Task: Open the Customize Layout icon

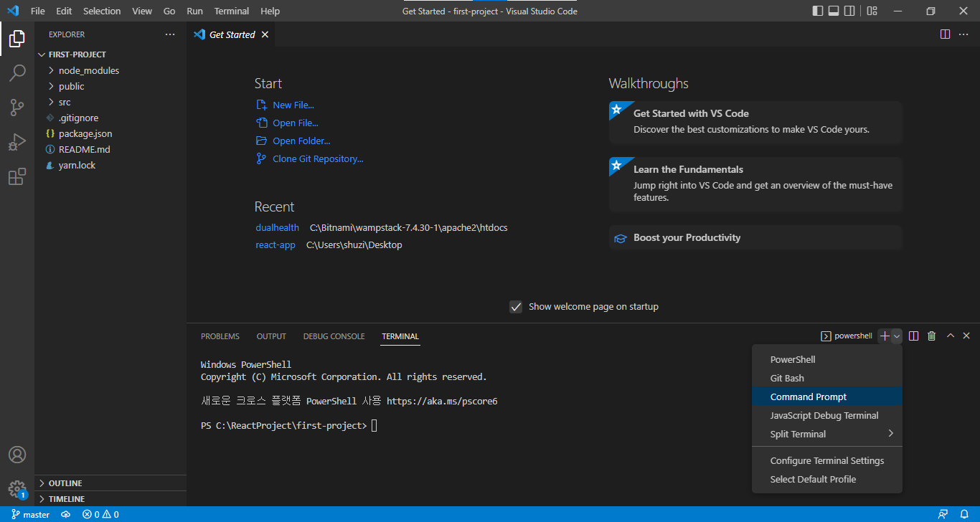Action: (872, 11)
